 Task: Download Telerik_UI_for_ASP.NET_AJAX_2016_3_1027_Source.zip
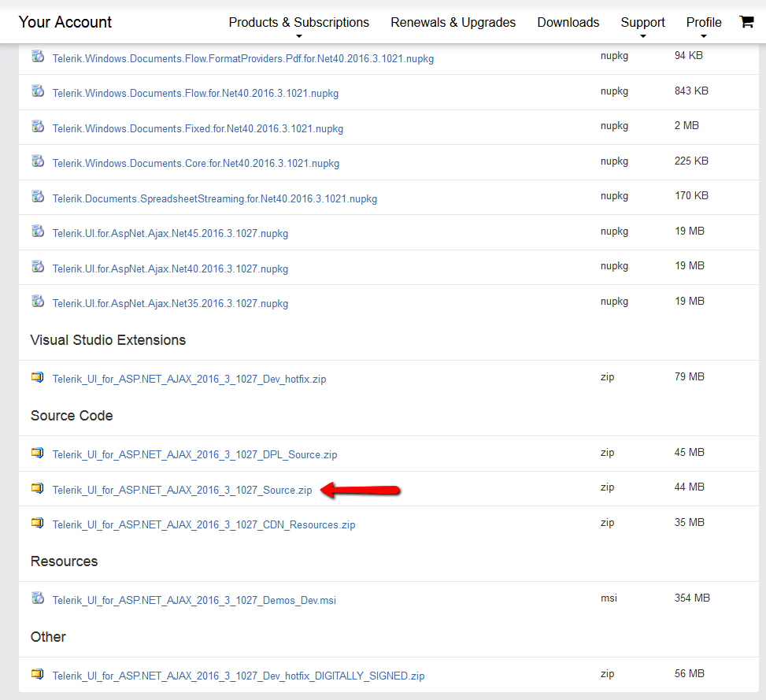click(182, 490)
